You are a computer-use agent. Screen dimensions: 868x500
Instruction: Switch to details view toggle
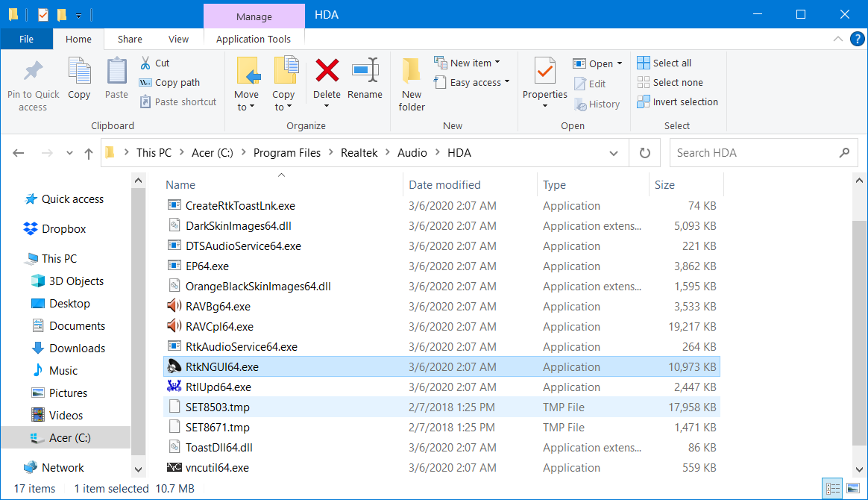[x=832, y=489]
